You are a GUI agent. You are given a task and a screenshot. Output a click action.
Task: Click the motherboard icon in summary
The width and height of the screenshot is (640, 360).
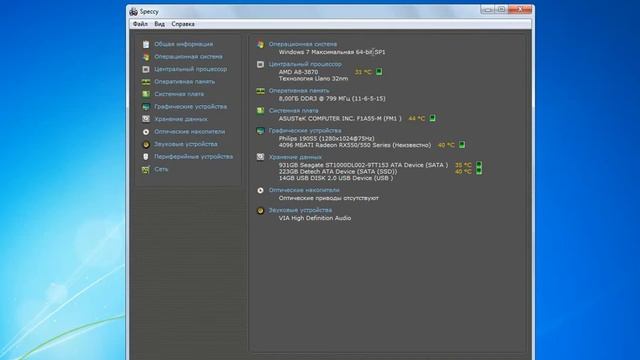pyautogui.click(x=260, y=111)
